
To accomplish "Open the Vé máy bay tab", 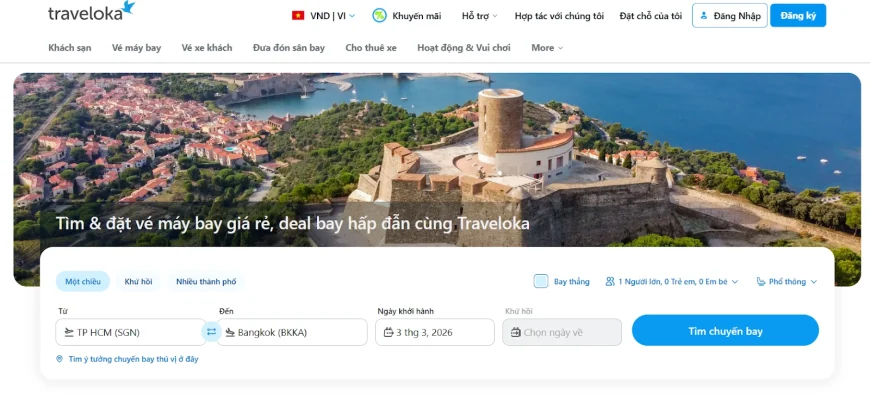I will (x=136, y=48).
